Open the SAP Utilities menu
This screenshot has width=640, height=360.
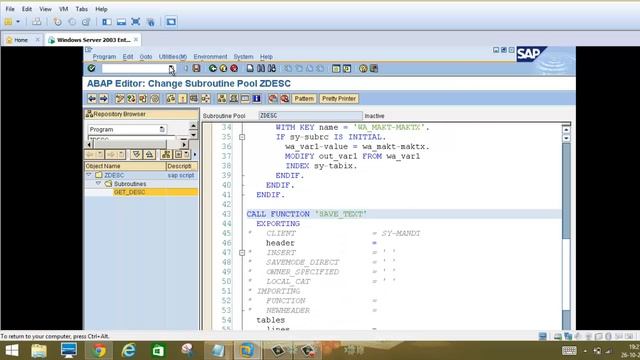(172, 57)
